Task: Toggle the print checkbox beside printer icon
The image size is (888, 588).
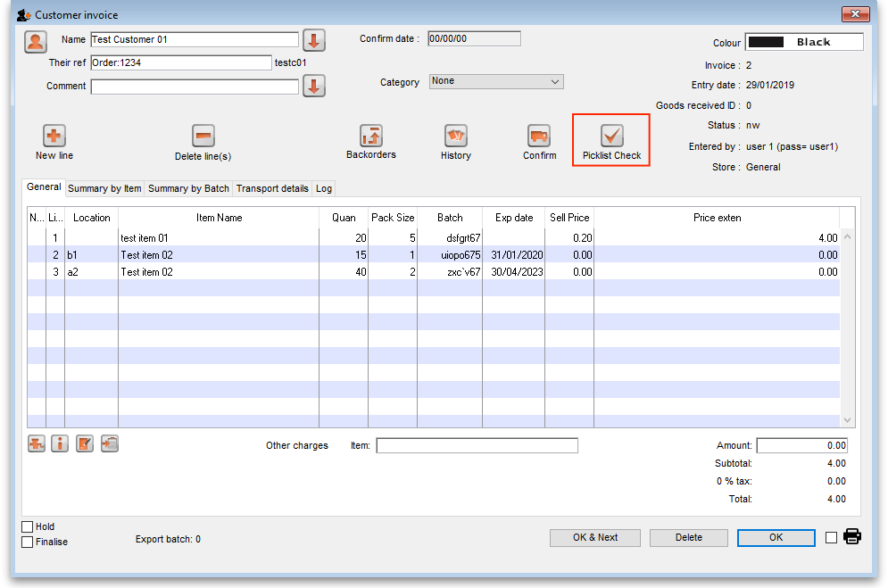Action: (x=832, y=538)
